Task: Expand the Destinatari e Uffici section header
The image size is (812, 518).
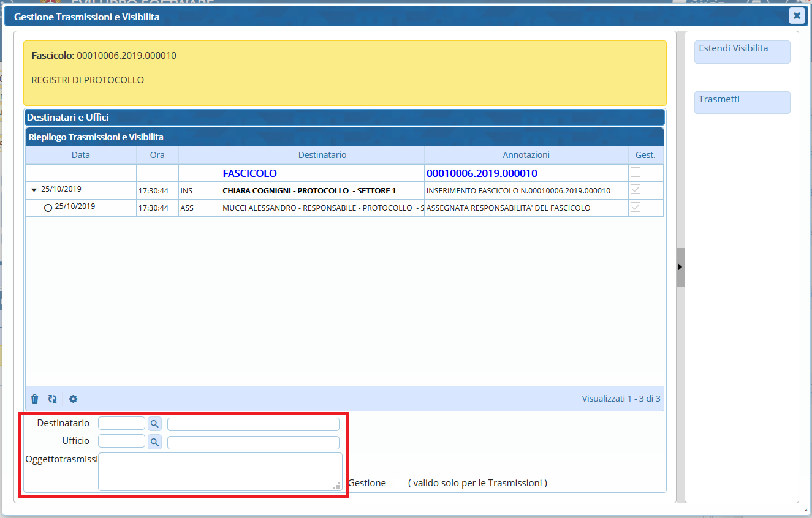Action: pyautogui.click(x=344, y=117)
